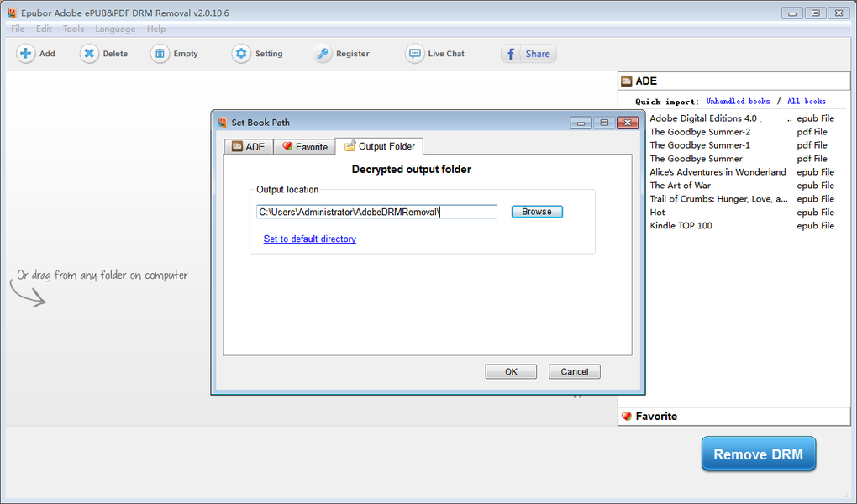Screen dimensions: 857x504
Task: Click the Output location path field
Action: [x=376, y=212]
